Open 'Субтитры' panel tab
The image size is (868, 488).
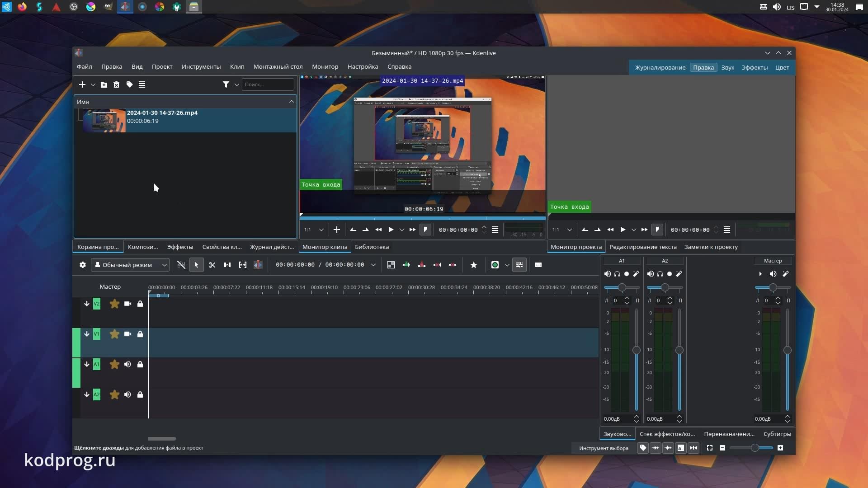pos(777,434)
